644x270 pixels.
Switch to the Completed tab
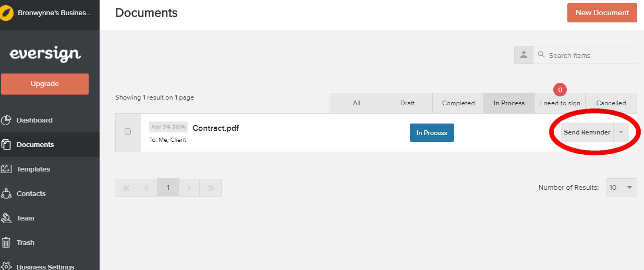pyautogui.click(x=458, y=103)
